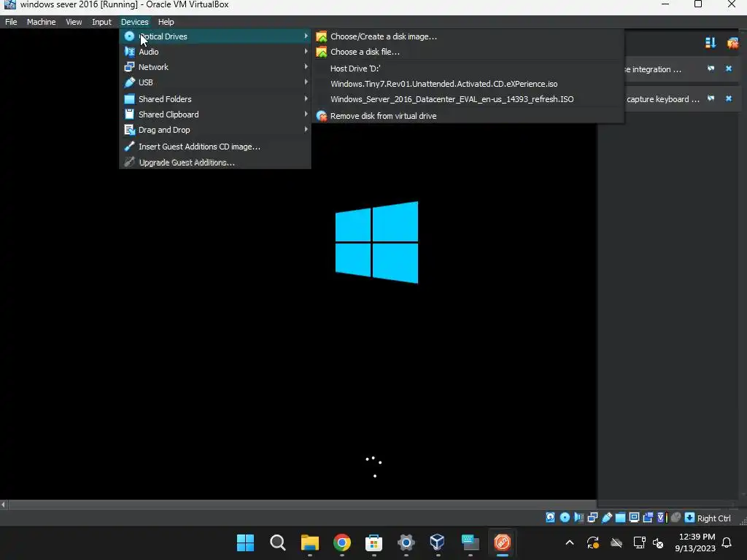Open the Shared Folders submenu

[215, 99]
